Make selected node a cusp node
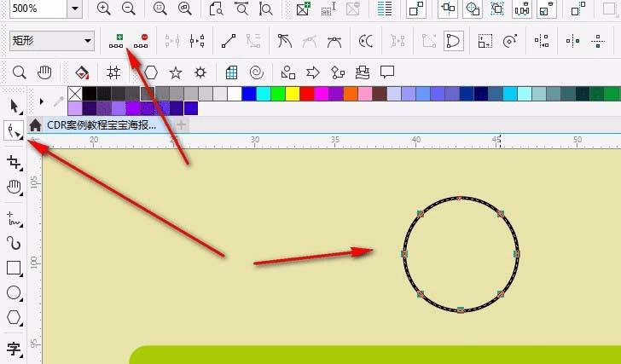Viewport: 621px width, 364px height. (x=284, y=41)
